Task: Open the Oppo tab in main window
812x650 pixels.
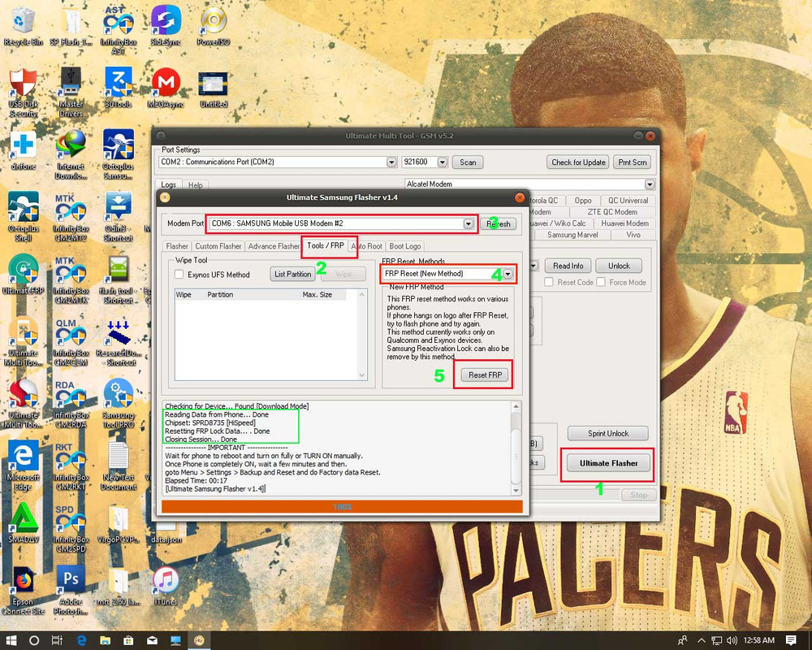Action: (582, 201)
